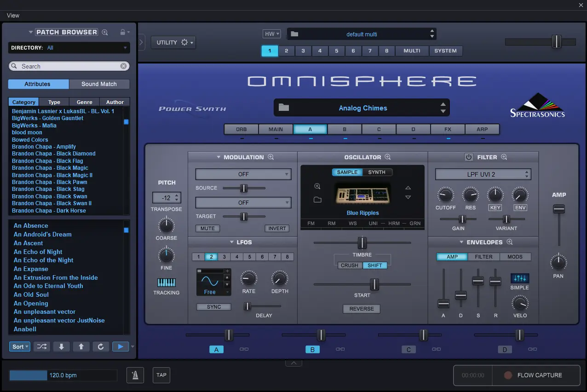Switch to the ORB page tab
The image size is (587, 392).
[x=242, y=129]
